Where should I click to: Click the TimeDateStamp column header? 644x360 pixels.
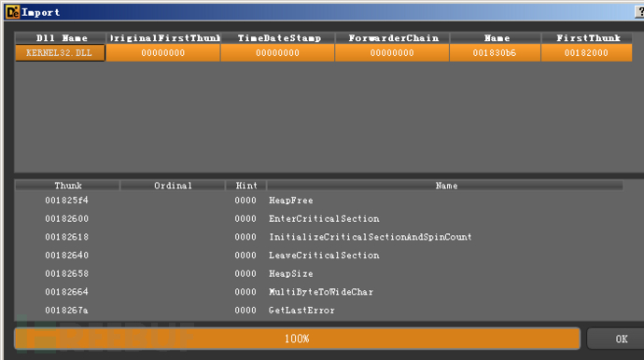278,38
